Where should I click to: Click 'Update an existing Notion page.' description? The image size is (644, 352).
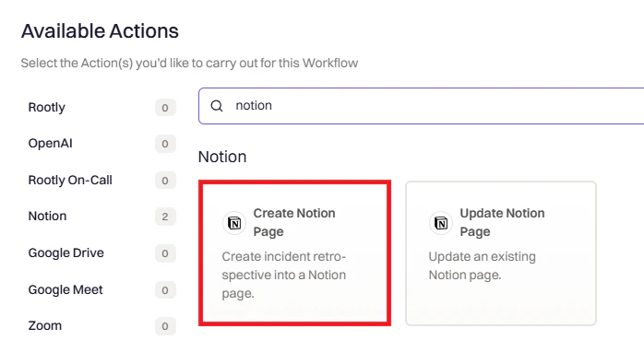[x=483, y=266]
